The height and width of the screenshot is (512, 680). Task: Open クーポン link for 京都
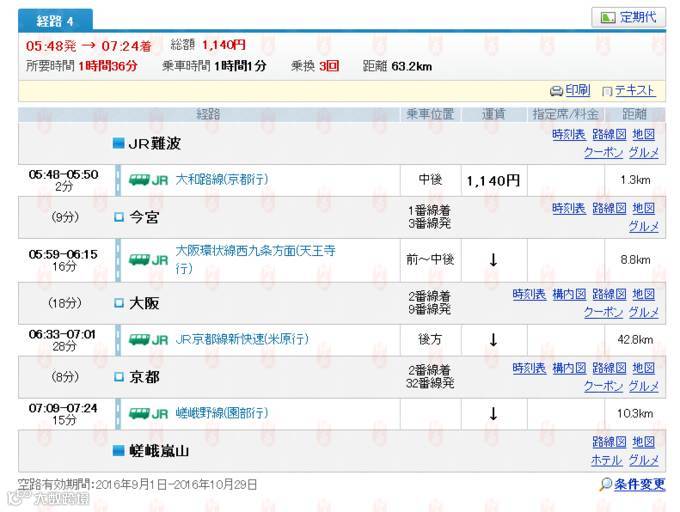tap(603, 386)
